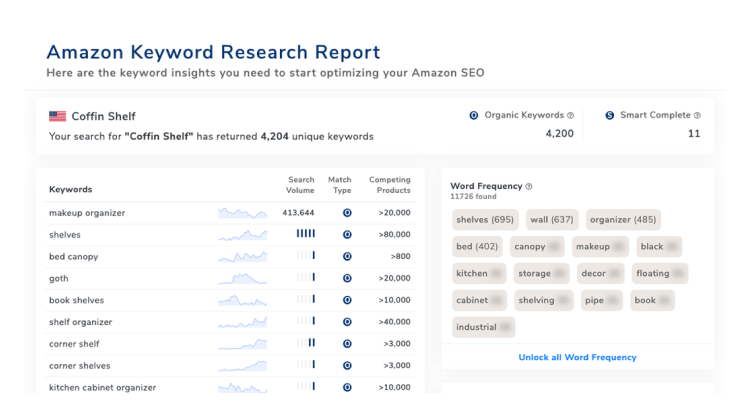Click the 'corner shelf' keyword
Viewport: 750px width, 417px height.
point(74,344)
